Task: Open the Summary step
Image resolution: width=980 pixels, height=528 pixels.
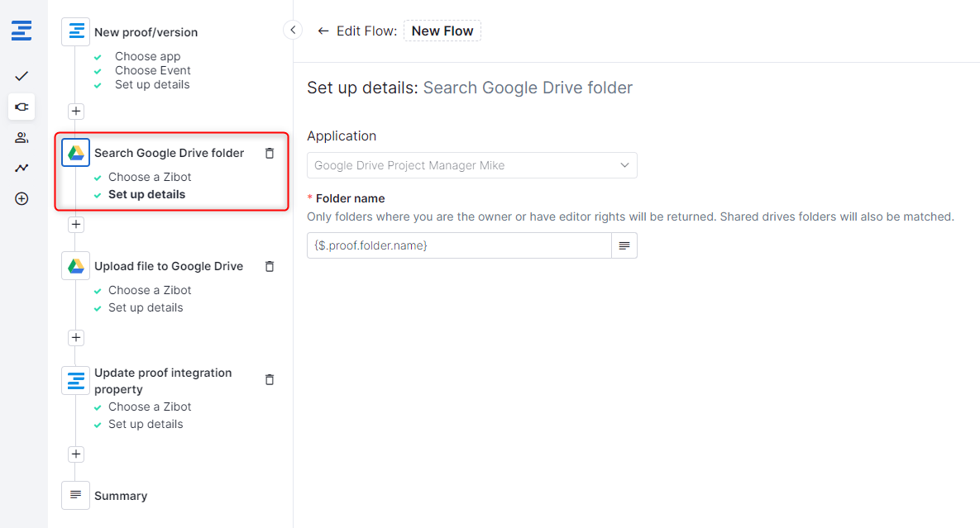Action: (x=120, y=496)
